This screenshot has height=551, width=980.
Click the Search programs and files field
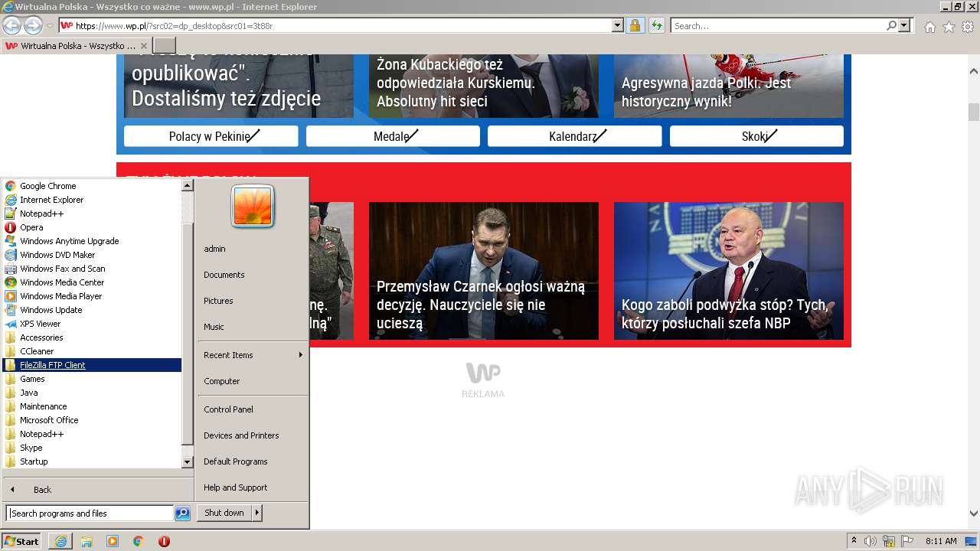[90, 514]
